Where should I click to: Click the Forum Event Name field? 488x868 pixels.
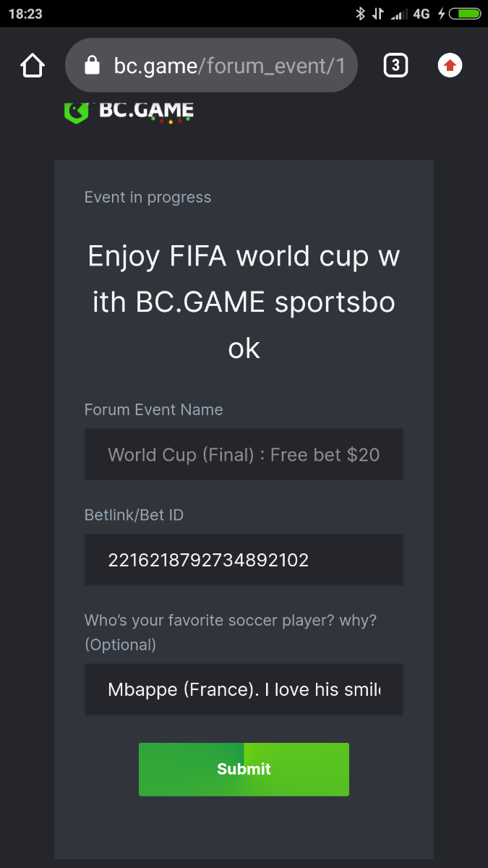coord(244,454)
